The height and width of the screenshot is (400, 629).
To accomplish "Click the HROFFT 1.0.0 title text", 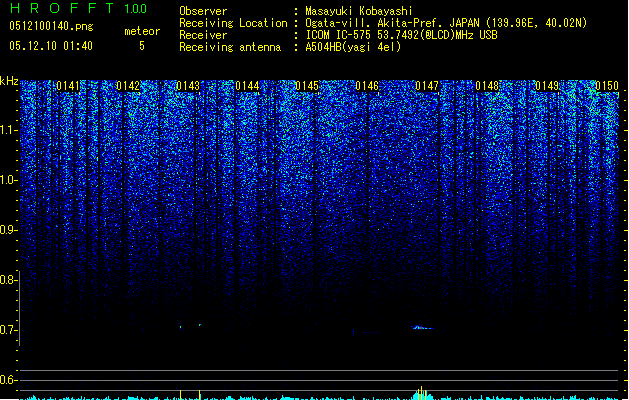I will pos(79,8).
